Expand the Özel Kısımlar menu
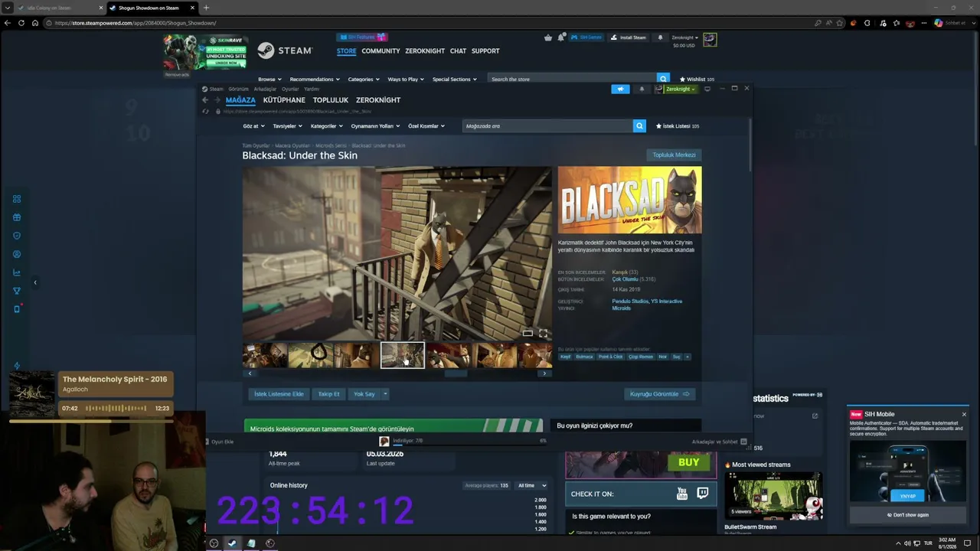The height and width of the screenshot is (551, 980). pos(426,126)
